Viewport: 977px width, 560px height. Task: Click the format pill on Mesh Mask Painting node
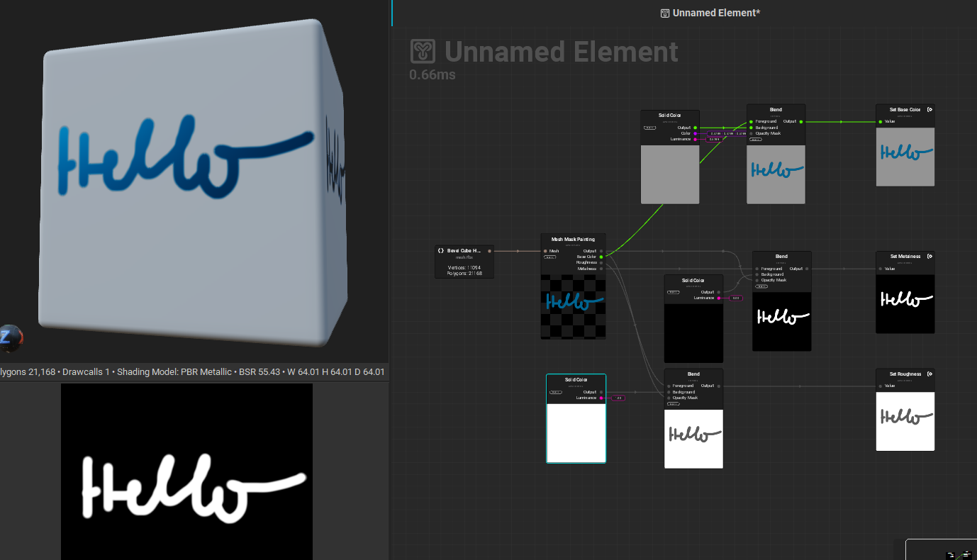tap(550, 257)
